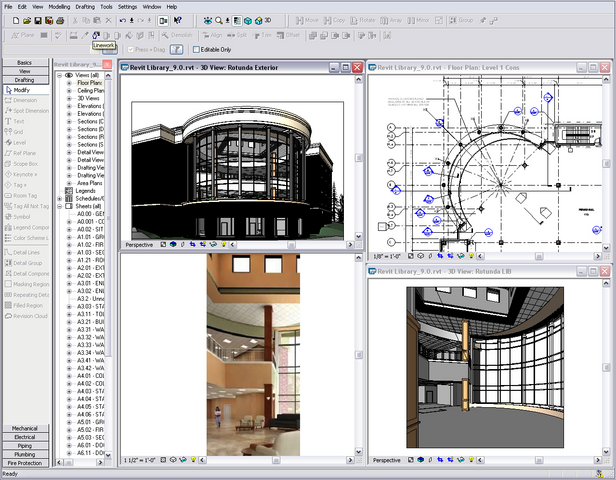Click the lightbulb reveal hidden icon in Rotunda Exterior view
The image size is (616, 480).
(224, 244)
